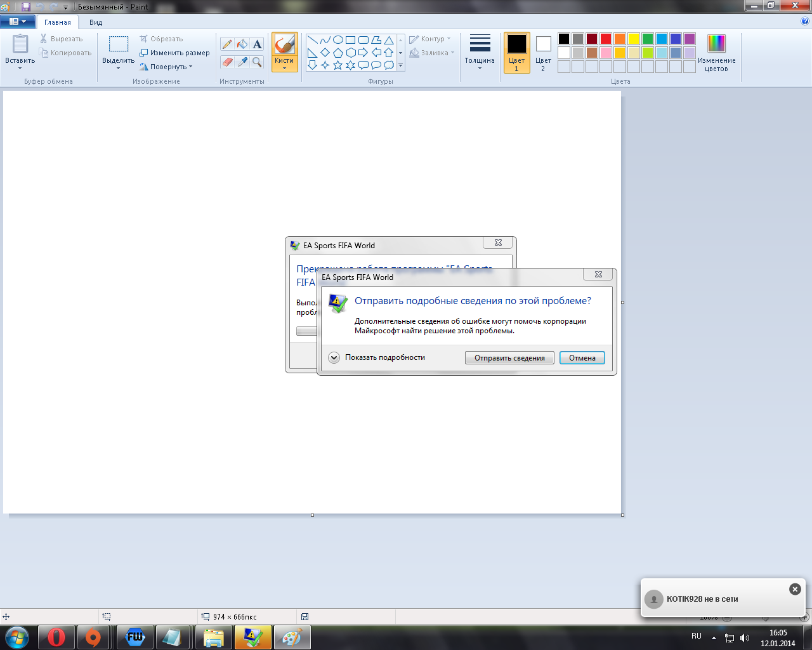This screenshot has height=650, width=812.
Task: Choose the Right triangle shape
Action: pyautogui.click(x=312, y=53)
